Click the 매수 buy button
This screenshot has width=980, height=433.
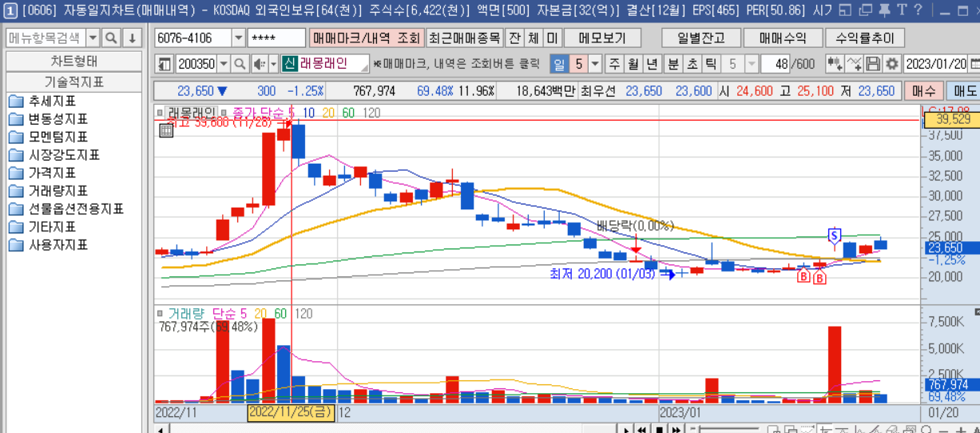(x=924, y=91)
